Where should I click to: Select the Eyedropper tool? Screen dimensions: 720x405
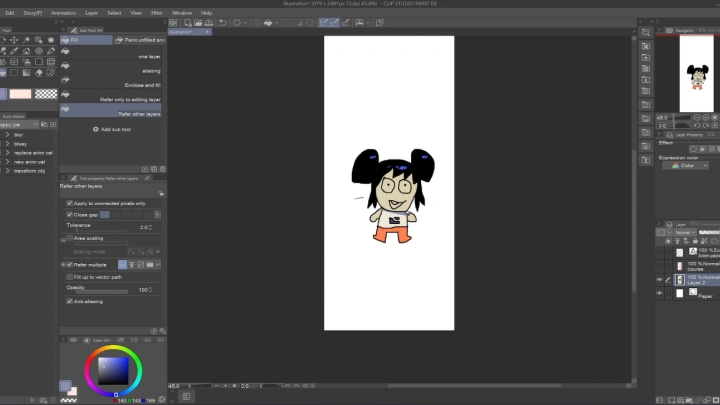tap(14, 51)
